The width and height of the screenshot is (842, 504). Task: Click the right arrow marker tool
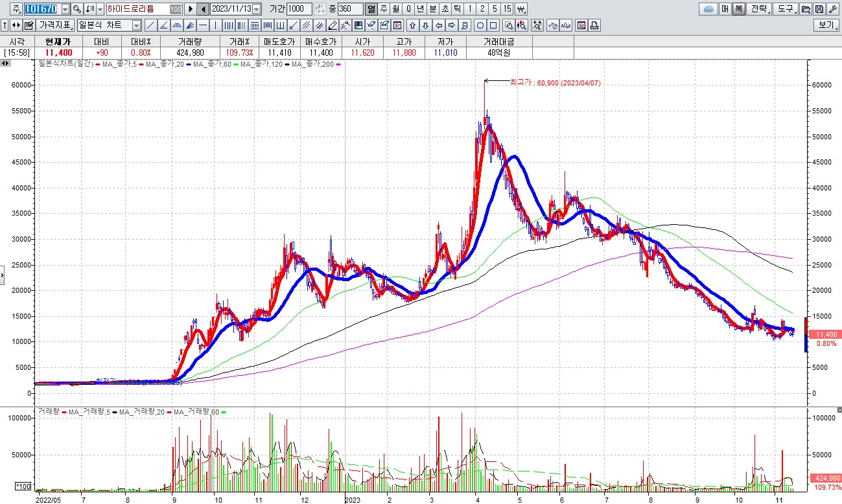(451, 25)
